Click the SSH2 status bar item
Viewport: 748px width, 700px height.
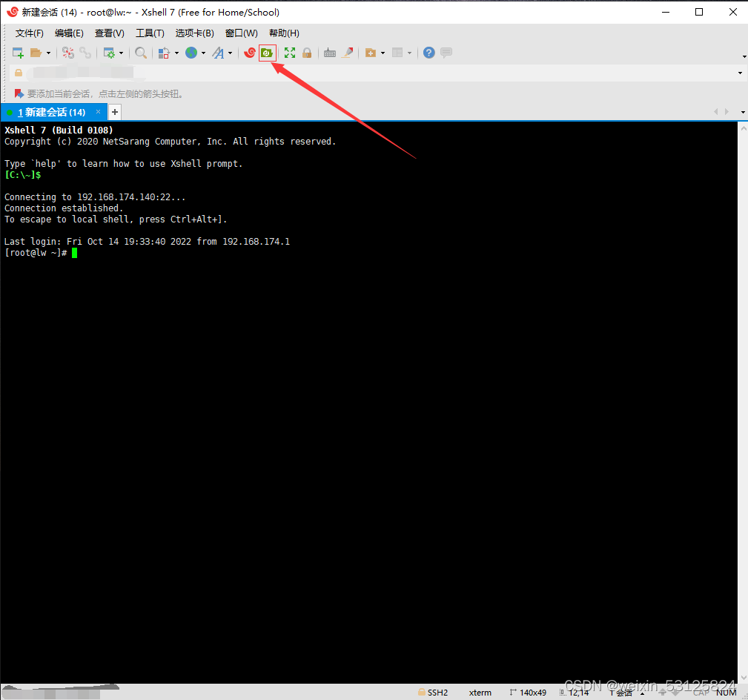(437, 692)
